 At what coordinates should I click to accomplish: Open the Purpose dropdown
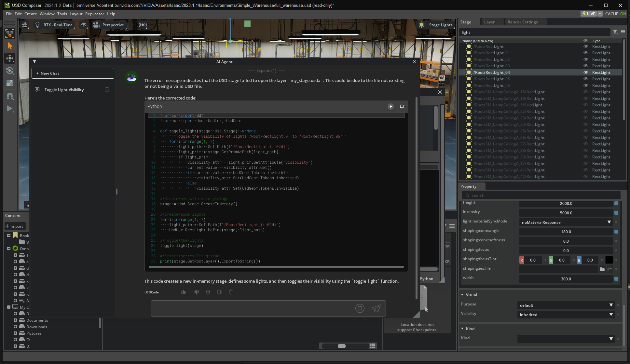coord(566,305)
